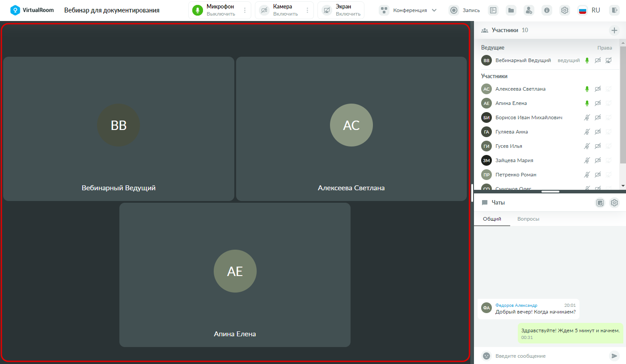The image size is (626, 364).
Task: Select the Общий chat tab
Action: tap(492, 219)
